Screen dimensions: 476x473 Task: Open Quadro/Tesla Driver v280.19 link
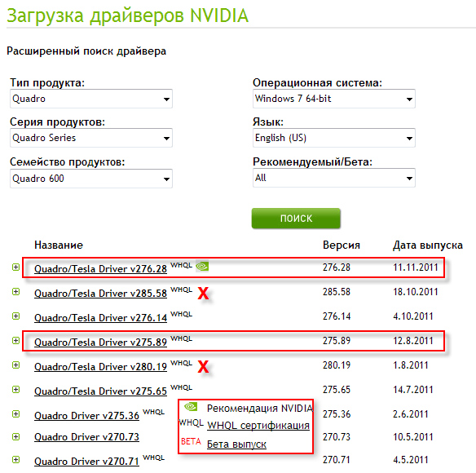click(x=100, y=367)
